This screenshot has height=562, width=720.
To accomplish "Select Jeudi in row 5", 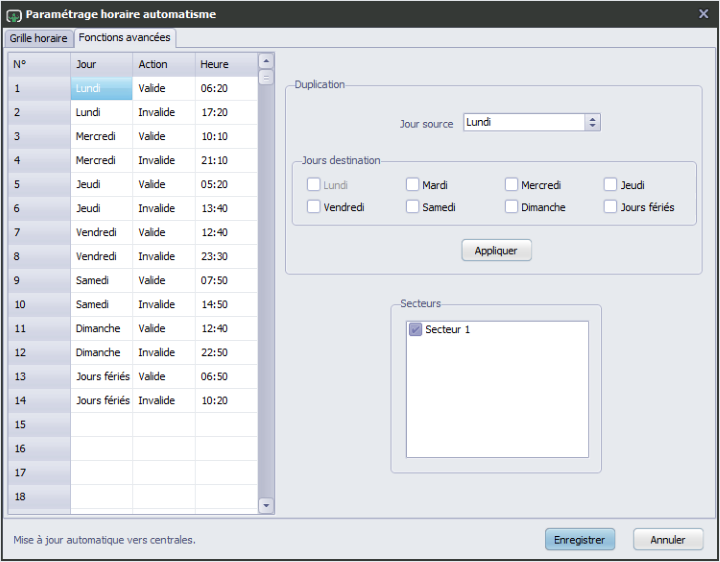I will [101, 184].
